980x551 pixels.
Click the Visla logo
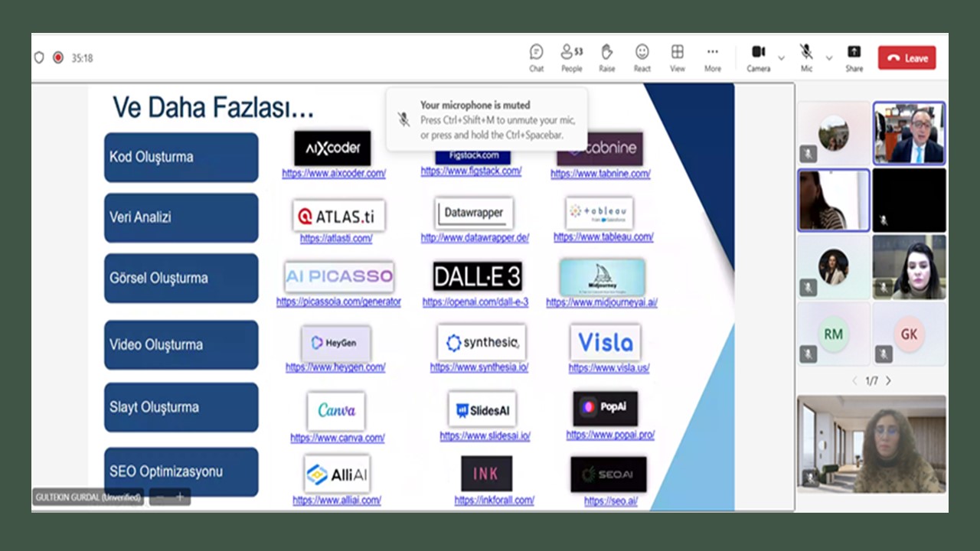(606, 342)
